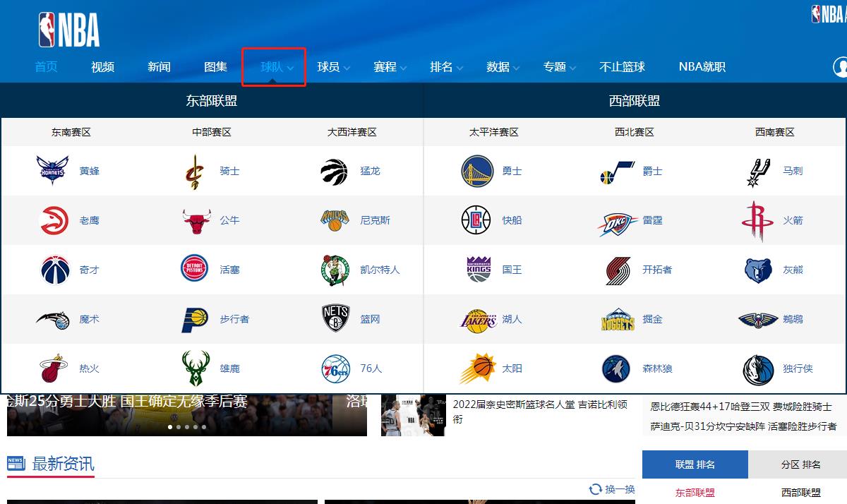The height and width of the screenshot is (504, 847).
Task: Click the 换一换 refresh icon
Action: click(x=596, y=489)
